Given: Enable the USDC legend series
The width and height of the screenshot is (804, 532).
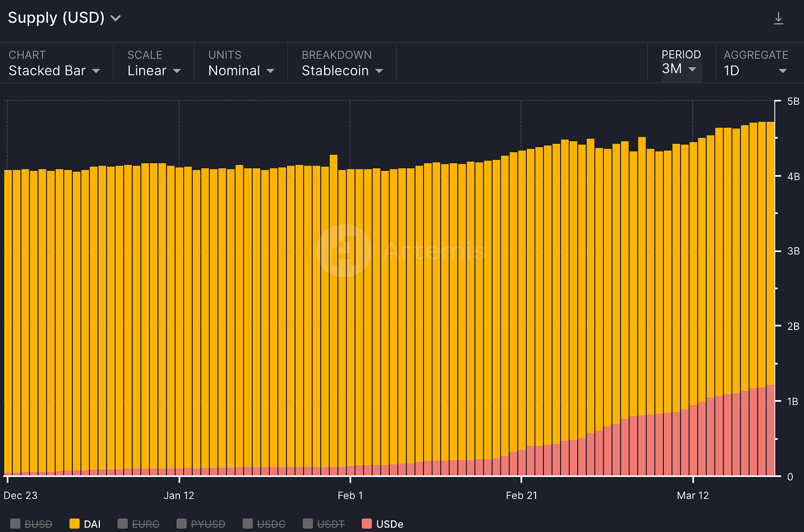Looking at the screenshot, I should (265, 524).
